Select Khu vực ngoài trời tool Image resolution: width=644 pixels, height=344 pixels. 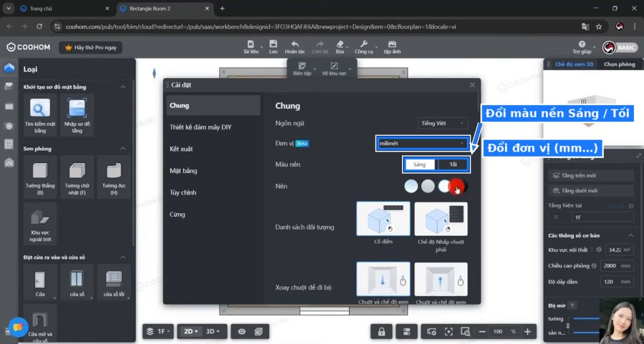[40, 224]
